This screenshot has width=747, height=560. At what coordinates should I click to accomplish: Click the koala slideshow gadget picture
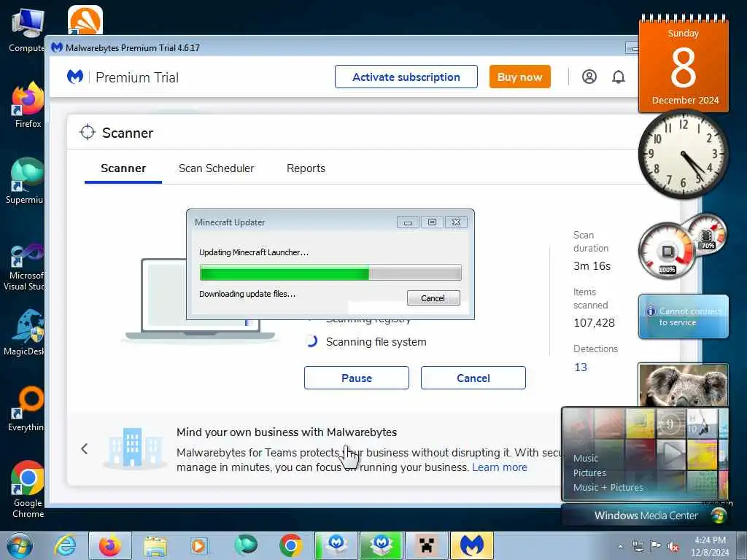(x=683, y=386)
